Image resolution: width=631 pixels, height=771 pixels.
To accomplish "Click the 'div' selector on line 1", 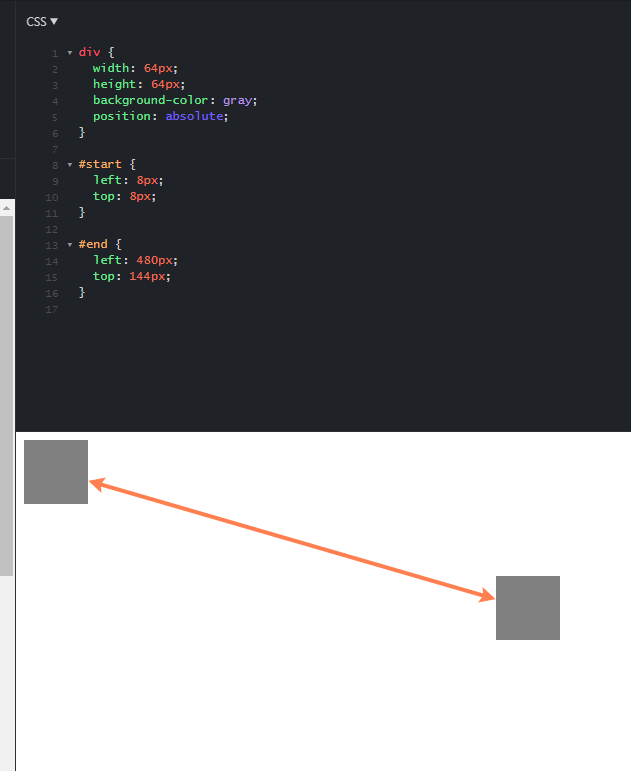I will click(90, 52).
